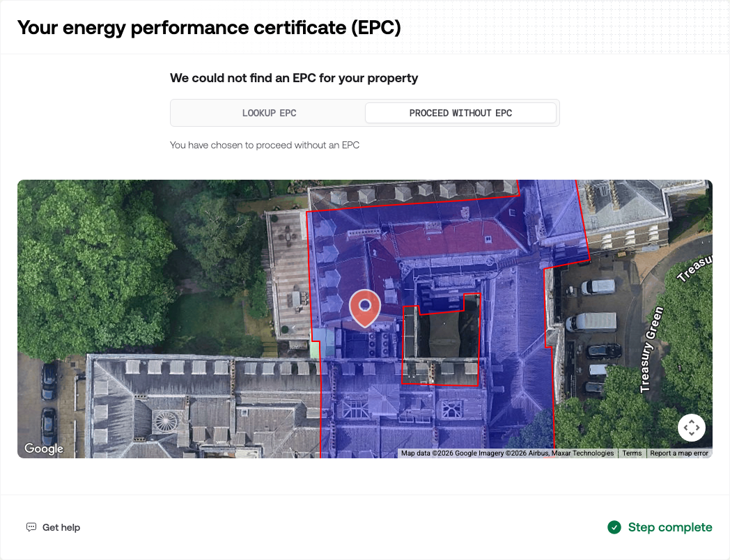The height and width of the screenshot is (560, 730).
Task: Click the red location pin on map
Action: pos(365,308)
